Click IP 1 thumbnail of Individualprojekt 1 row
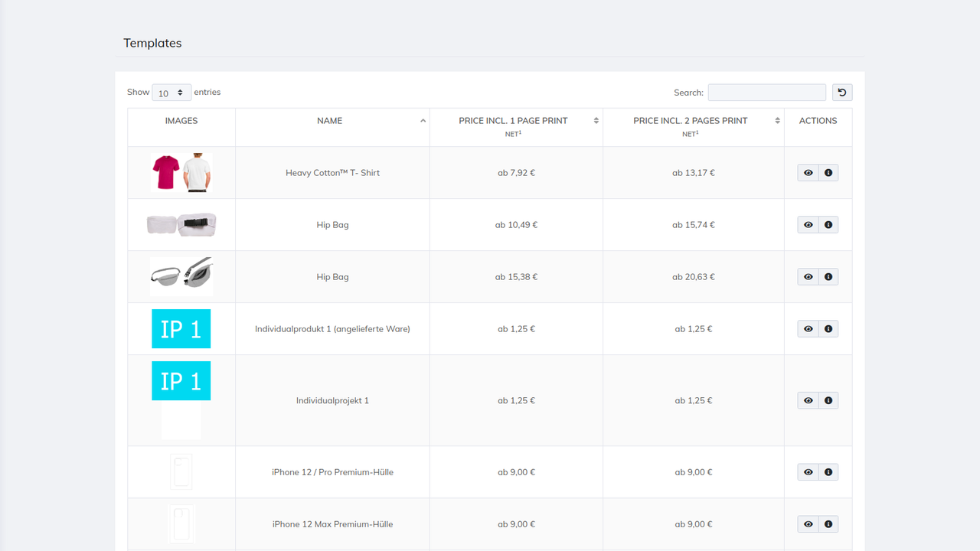The width and height of the screenshot is (980, 551). 181,380
